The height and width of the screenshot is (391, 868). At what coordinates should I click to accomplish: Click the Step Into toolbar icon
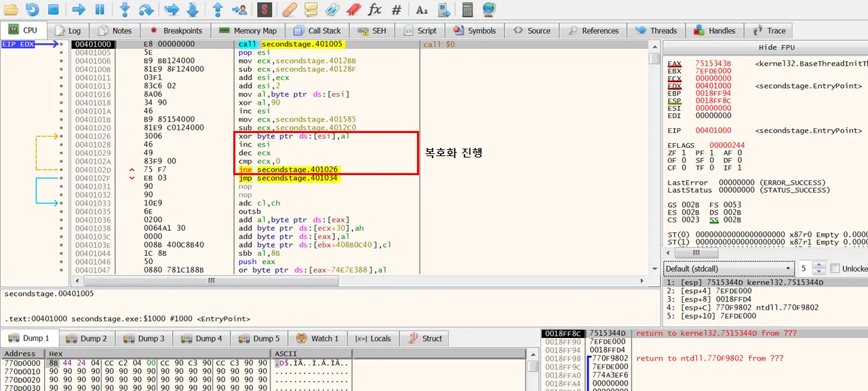[x=125, y=10]
